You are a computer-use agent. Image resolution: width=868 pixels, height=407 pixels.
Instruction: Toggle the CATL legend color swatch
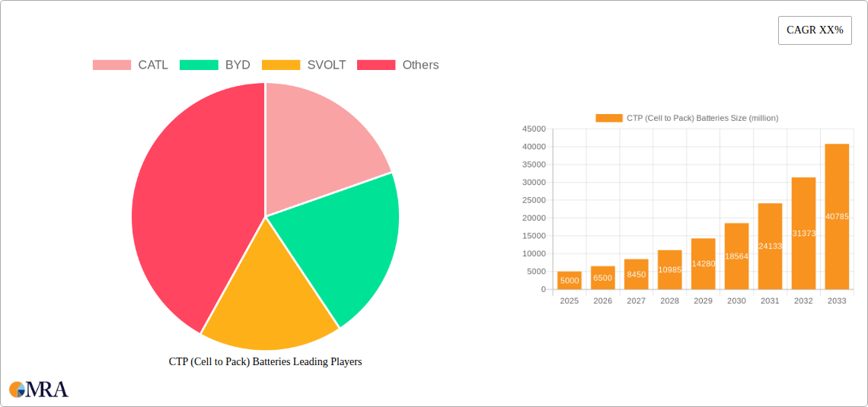click(112, 65)
